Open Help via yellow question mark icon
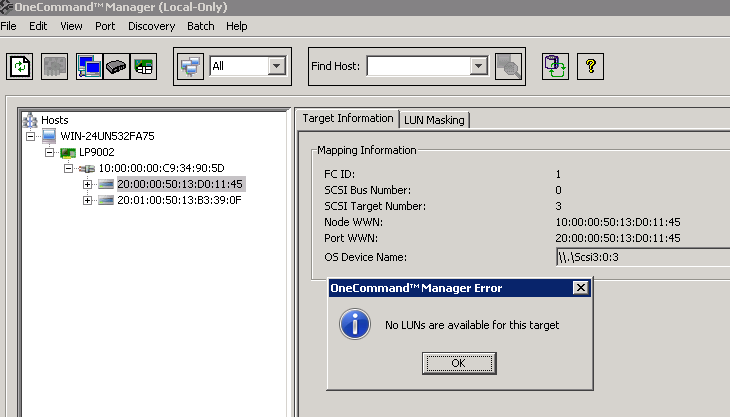The width and height of the screenshot is (730, 417). point(590,67)
